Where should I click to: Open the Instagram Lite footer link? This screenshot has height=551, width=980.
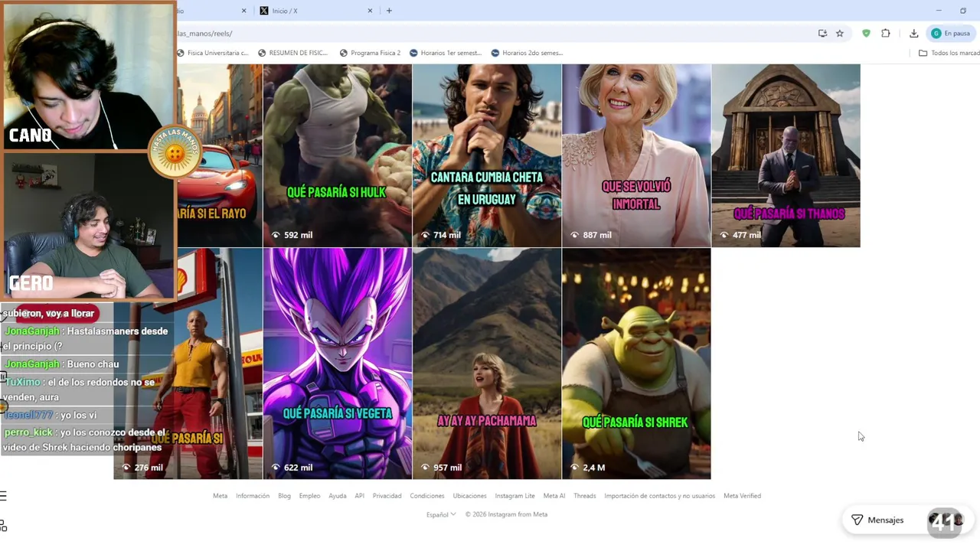click(514, 496)
